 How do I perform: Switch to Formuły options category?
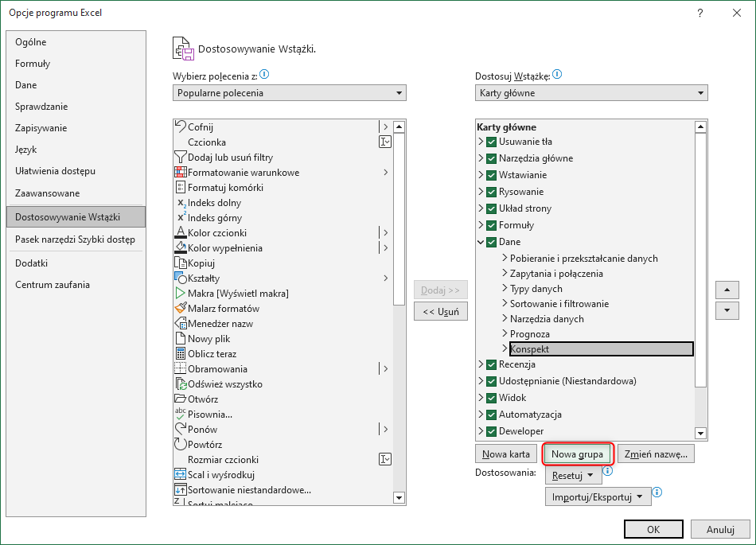[33, 64]
